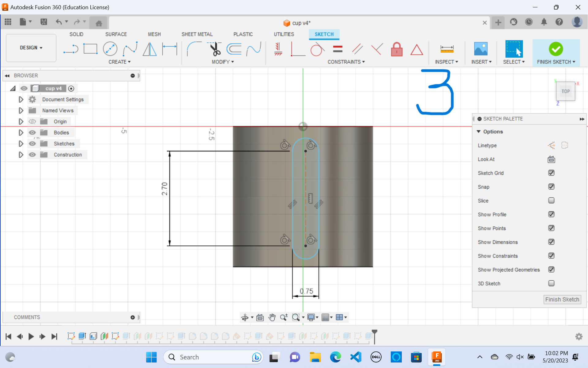Screen dimensions: 588x368
Task: Expand the Origin browser item
Action: 20,121
